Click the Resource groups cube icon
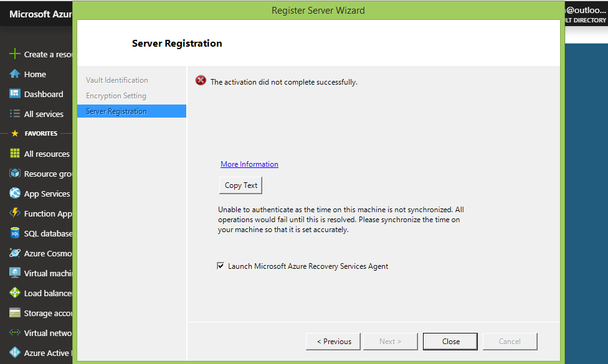The height and width of the screenshot is (364, 608). click(15, 173)
